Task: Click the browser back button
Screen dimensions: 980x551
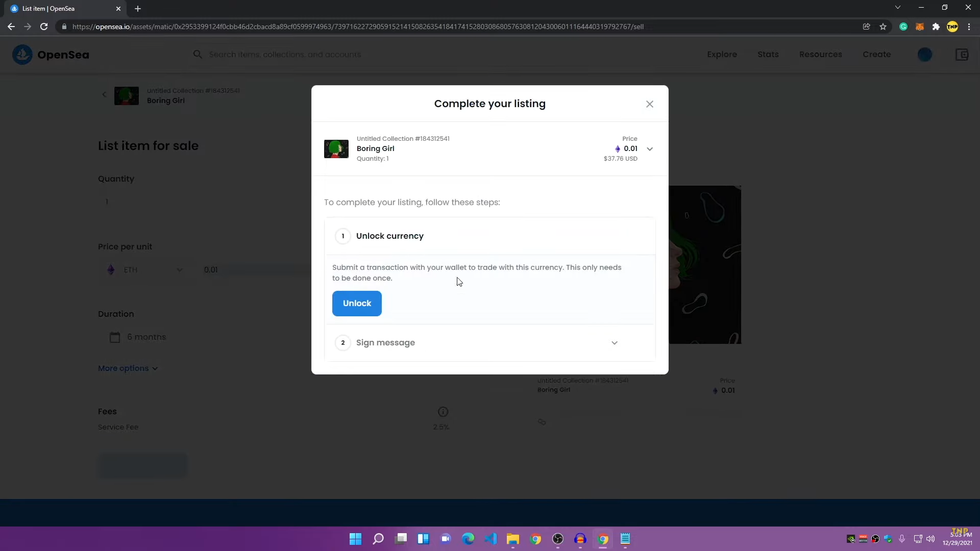Action: click(11, 27)
